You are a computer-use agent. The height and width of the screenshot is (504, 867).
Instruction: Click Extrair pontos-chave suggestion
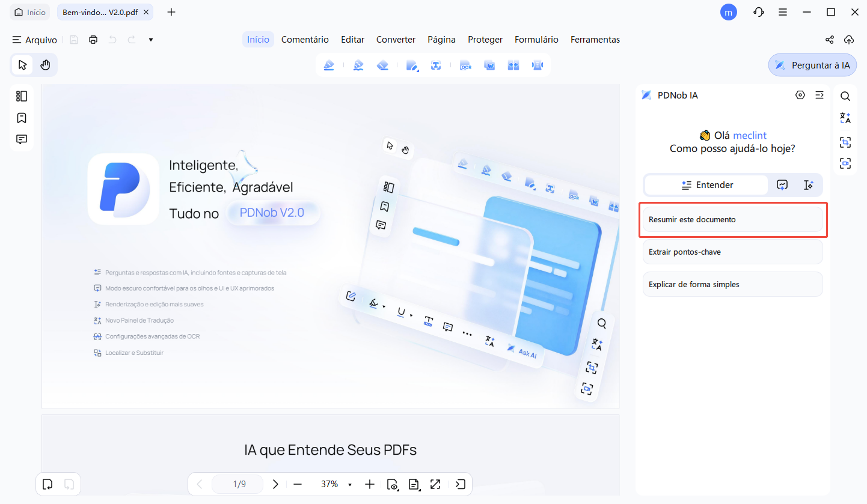point(732,252)
